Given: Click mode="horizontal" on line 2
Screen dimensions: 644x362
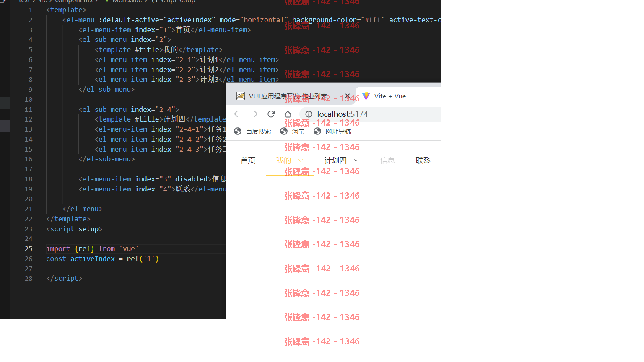Looking at the screenshot, I should (254, 20).
